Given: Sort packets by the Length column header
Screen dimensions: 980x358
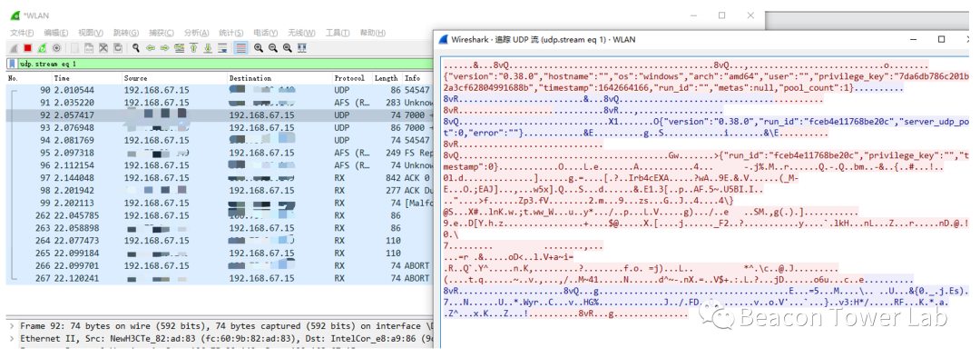Looking at the screenshot, I should [387, 78].
